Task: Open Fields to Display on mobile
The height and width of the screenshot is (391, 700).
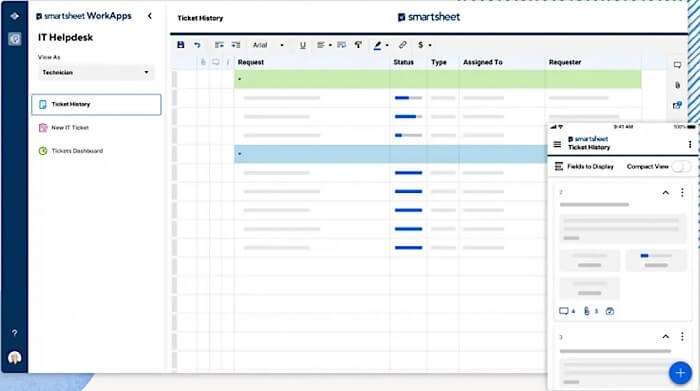Action: (x=584, y=166)
